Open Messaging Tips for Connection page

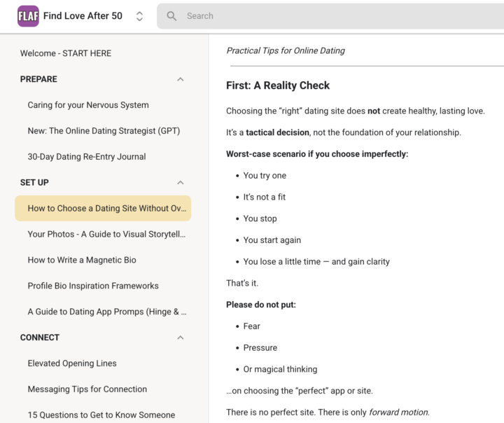[87, 389]
